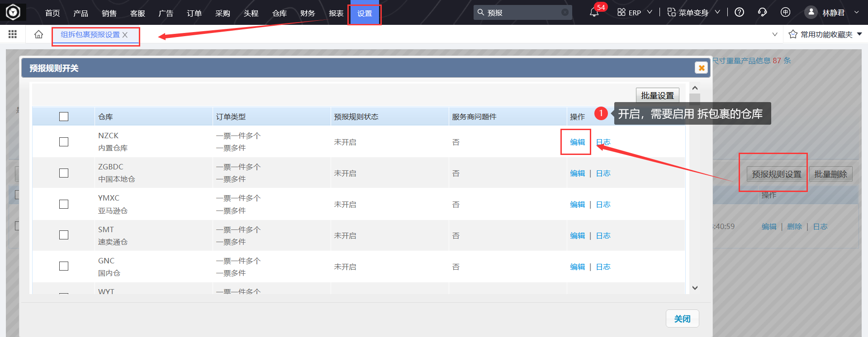Open the help question mark icon
The height and width of the screenshot is (337, 868).
[x=739, y=12]
